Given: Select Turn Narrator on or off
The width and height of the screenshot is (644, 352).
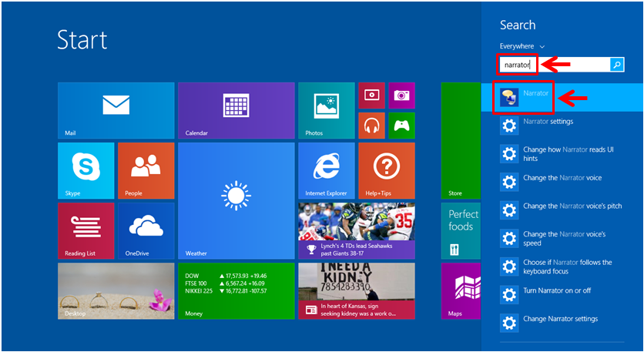Looking at the screenshot, I should point(562,294).
